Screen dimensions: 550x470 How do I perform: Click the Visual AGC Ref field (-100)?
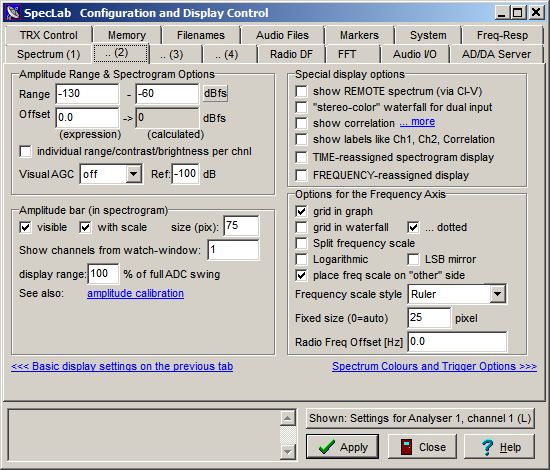(x=186, y=174)
